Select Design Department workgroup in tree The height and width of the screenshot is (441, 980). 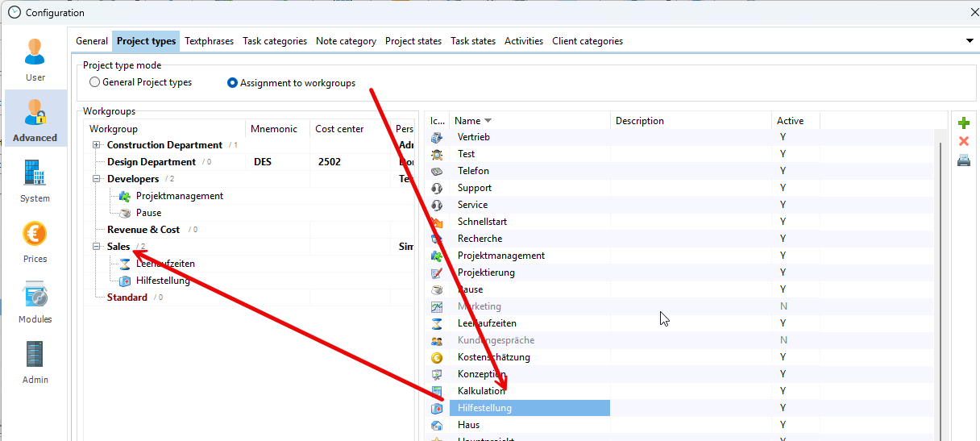click(151, 162)
